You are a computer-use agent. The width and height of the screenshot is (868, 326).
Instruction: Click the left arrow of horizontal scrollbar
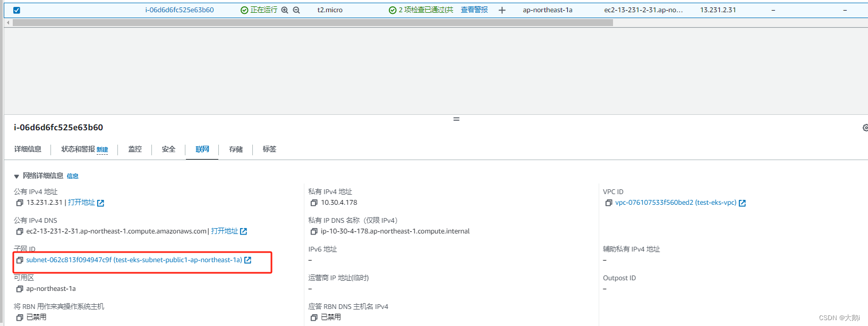point(8,23)
